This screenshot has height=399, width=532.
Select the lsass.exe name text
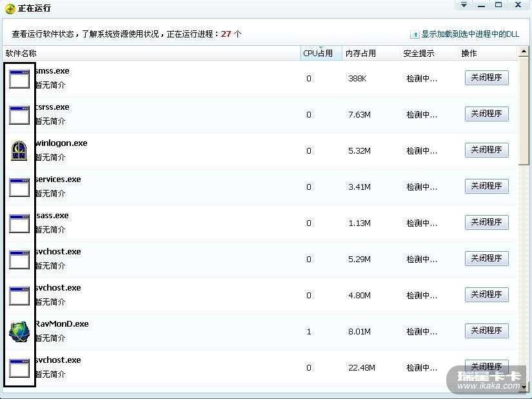point(52,215)
